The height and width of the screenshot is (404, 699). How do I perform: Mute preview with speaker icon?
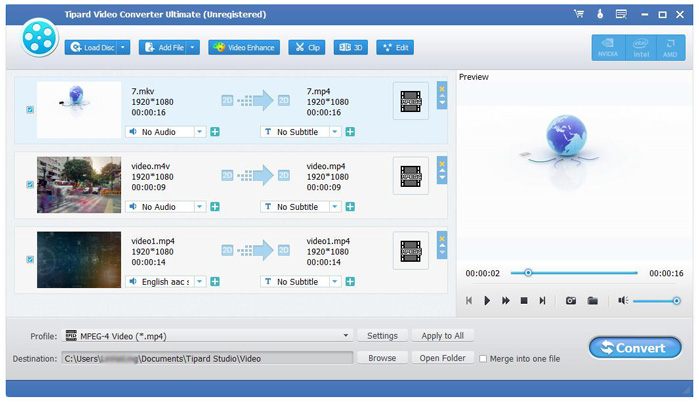point(623,301)
